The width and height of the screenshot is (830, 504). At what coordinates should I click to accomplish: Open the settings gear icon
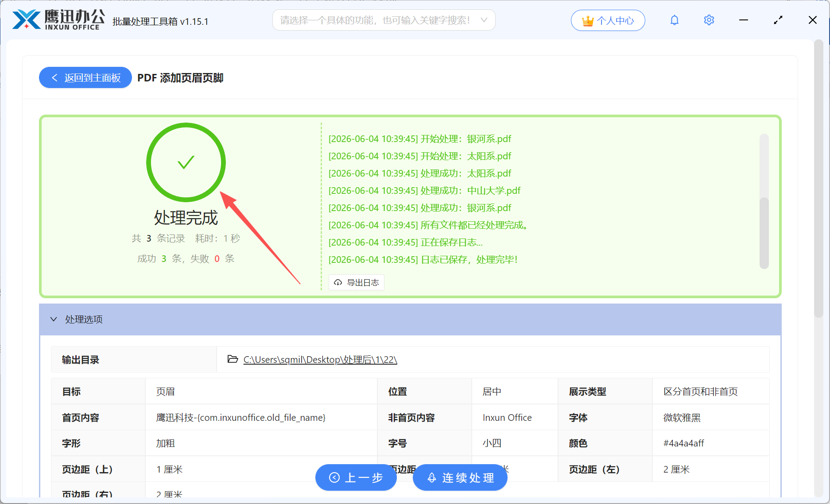(x=709, y=20)
